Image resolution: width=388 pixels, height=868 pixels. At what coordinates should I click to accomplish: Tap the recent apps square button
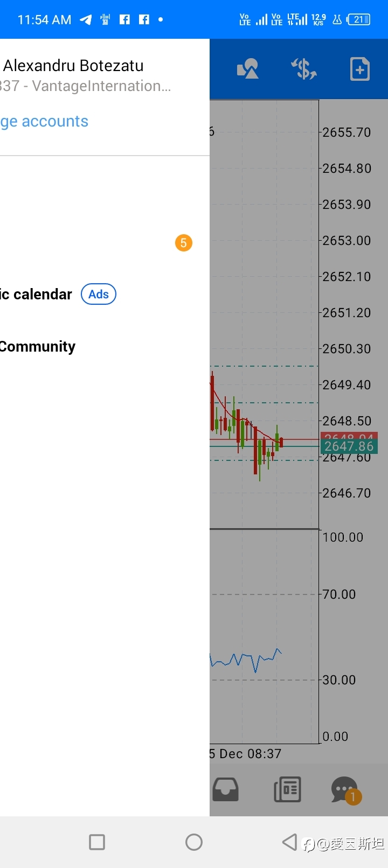coord(97,842)
